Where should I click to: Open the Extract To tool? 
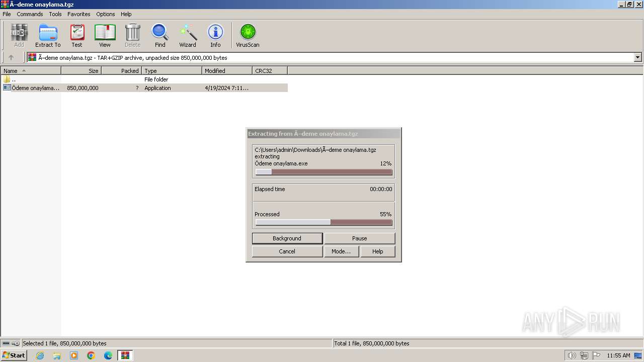pos(48,36)
